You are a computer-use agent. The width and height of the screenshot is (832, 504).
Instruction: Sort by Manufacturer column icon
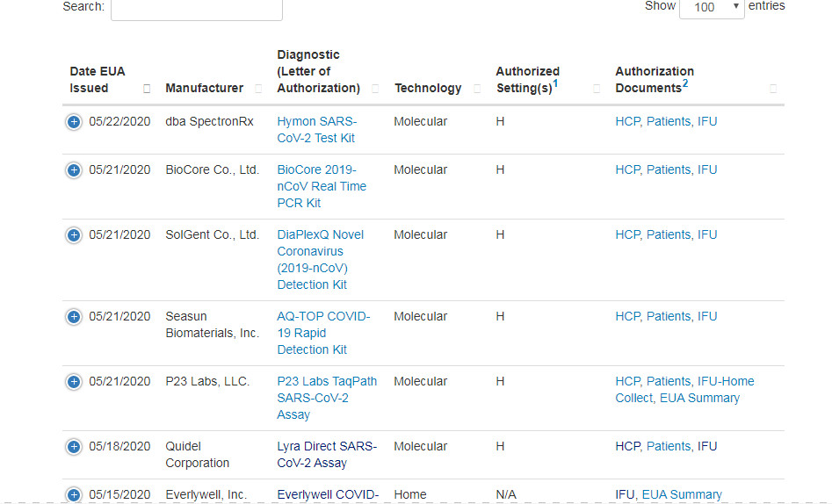pyautogui.click(x=258, y=89)
